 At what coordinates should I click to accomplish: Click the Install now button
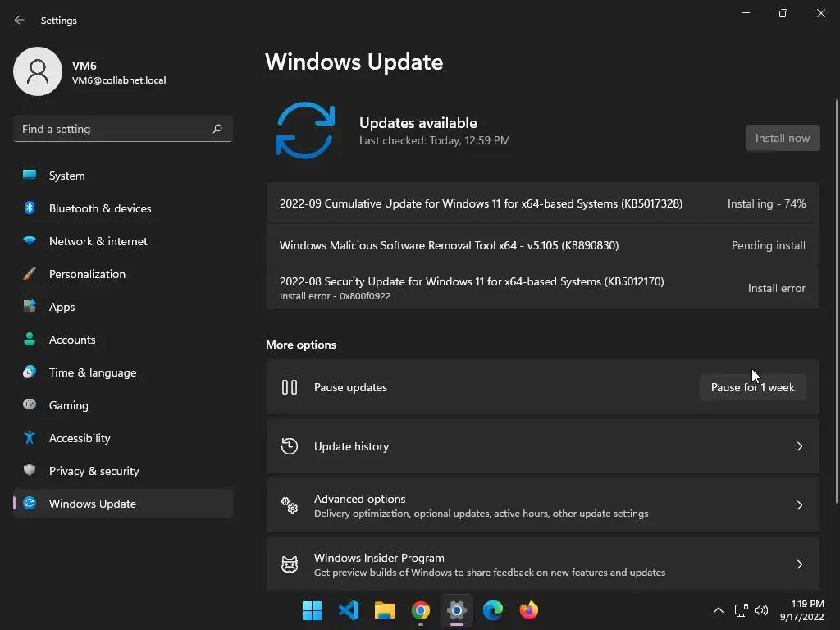(x=782, y=138)
